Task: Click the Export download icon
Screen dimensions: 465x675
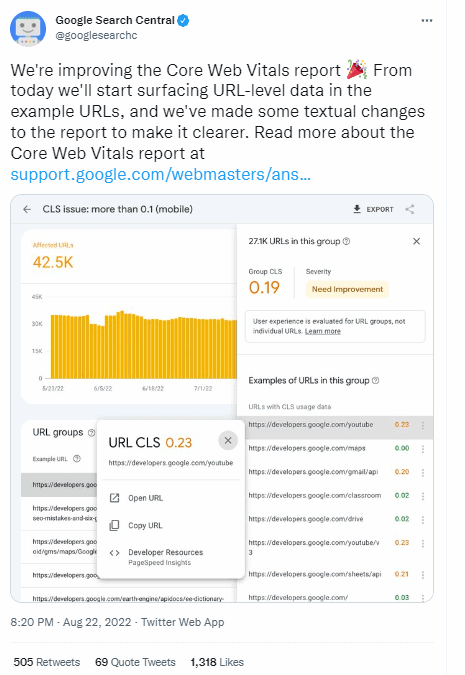Action: point(357,209)
